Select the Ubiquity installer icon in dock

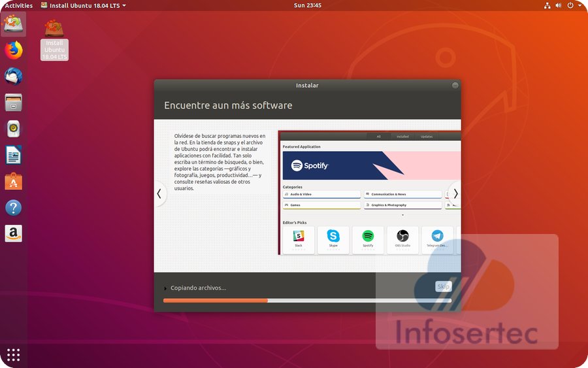(x=13, y=24)
